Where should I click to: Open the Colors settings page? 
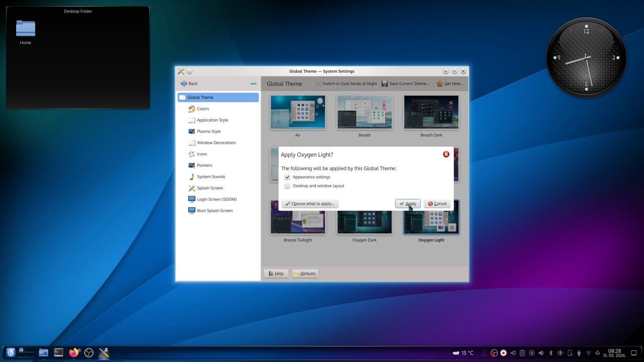218,109
